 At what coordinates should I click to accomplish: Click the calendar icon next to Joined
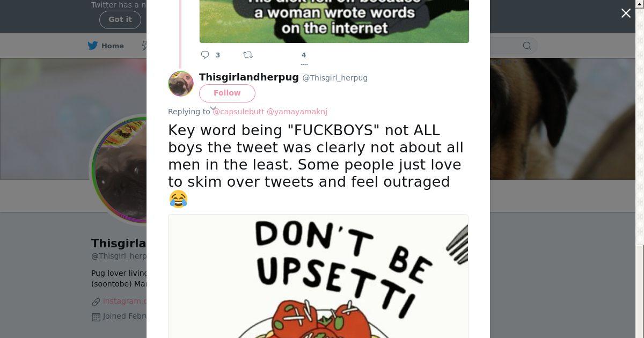tap(96, 317)
